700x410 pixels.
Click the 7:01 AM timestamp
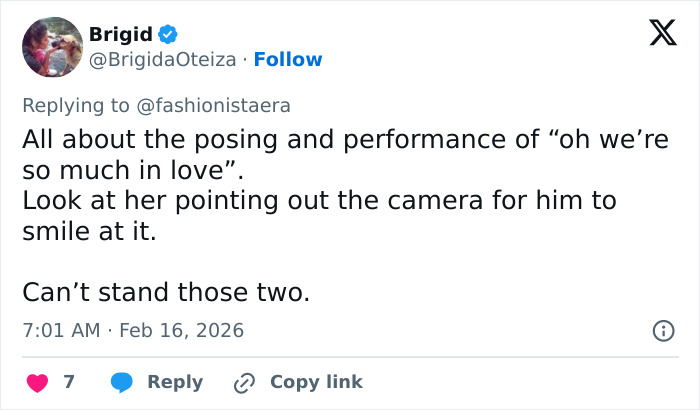[61, 330]
